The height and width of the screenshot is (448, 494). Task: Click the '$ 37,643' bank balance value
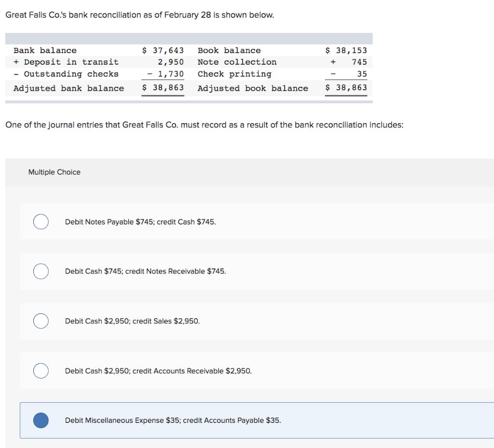(163, 50)
